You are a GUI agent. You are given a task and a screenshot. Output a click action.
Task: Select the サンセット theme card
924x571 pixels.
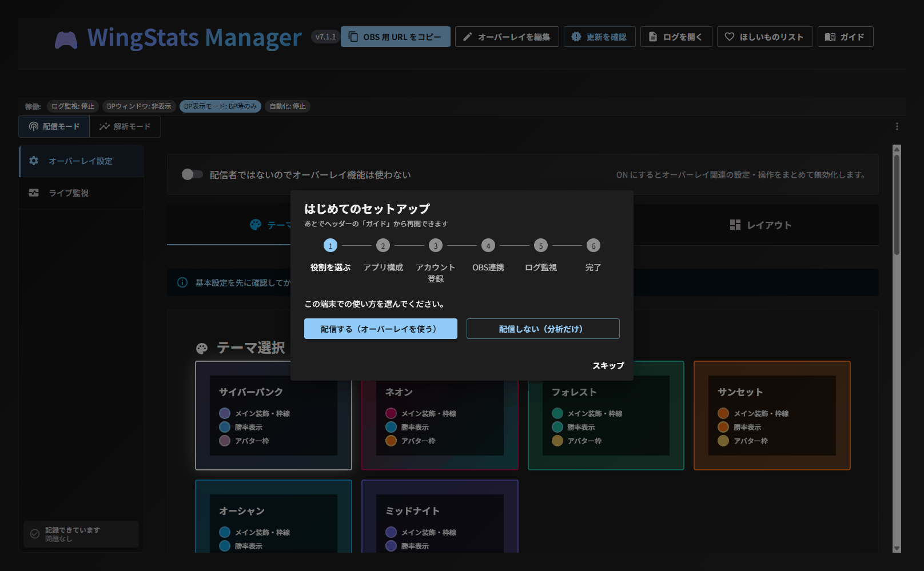(772, 416)
